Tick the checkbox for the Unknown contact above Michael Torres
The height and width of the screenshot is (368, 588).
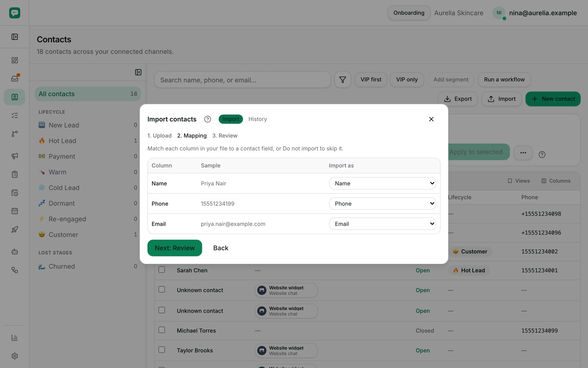[161, 310]
